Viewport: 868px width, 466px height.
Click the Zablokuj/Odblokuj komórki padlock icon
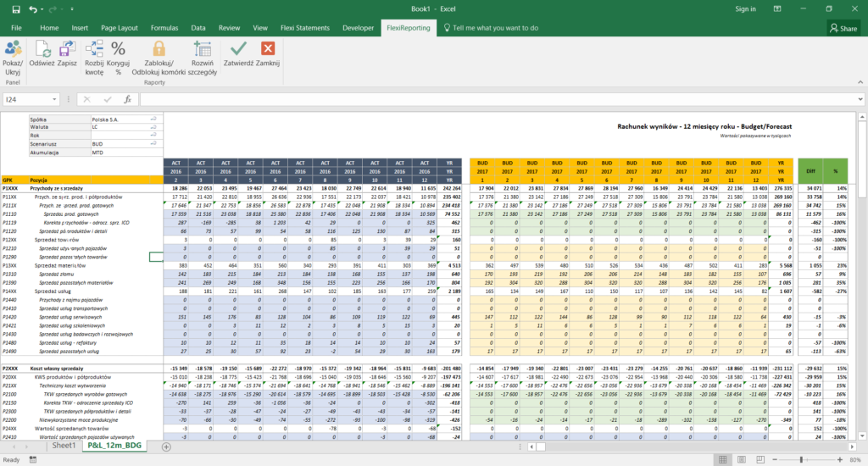(x=159, y=49)
